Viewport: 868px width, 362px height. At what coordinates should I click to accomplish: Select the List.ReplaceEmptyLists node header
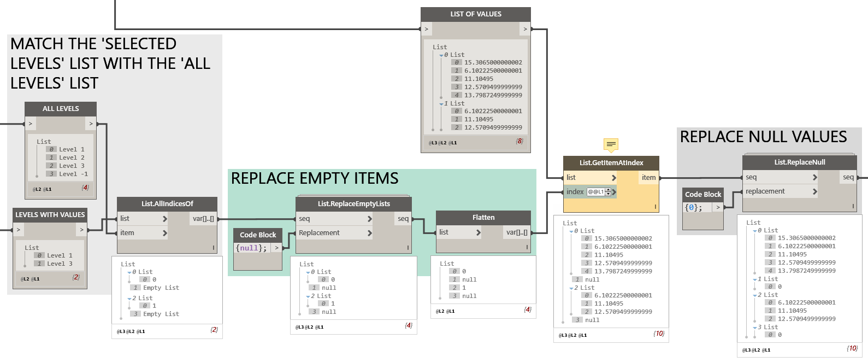pos(354,203)
